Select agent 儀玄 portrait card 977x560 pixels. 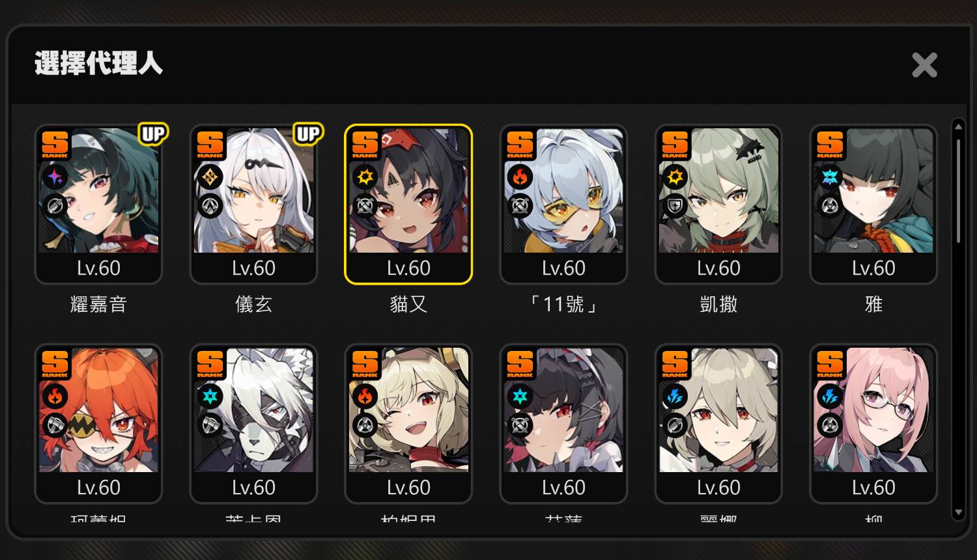[253, 204]
